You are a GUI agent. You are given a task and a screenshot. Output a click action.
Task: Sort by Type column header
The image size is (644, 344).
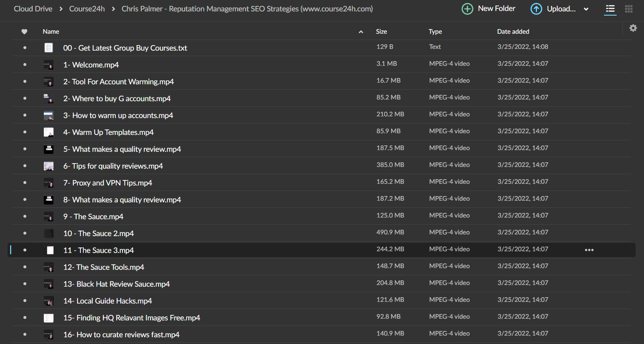436,32
